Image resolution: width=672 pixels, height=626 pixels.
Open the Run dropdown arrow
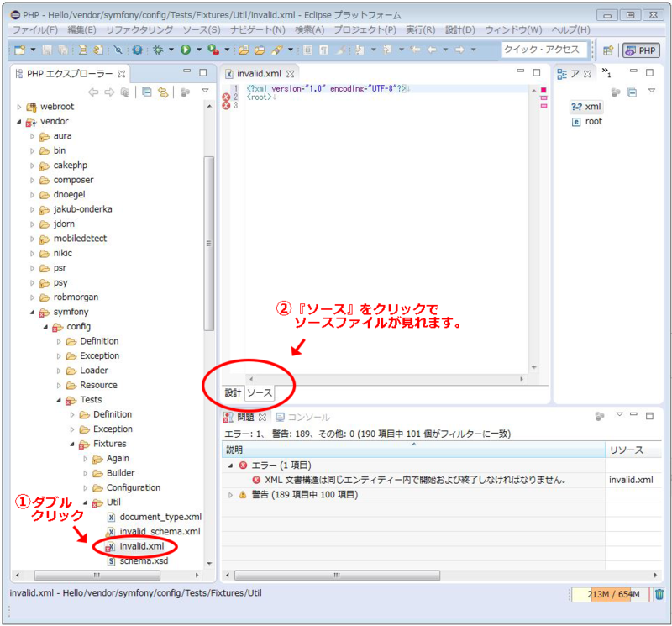tap(199, 50)
